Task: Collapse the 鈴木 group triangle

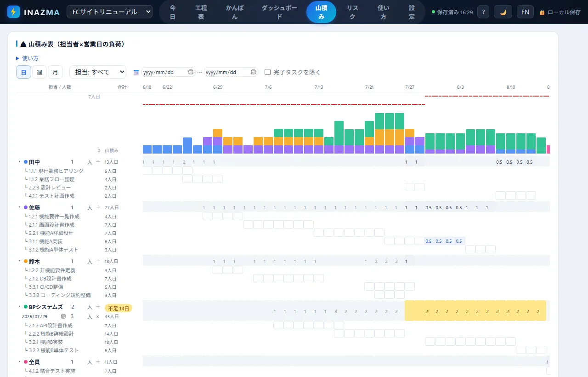Action: pyautogui.click(x=19, y=261)
